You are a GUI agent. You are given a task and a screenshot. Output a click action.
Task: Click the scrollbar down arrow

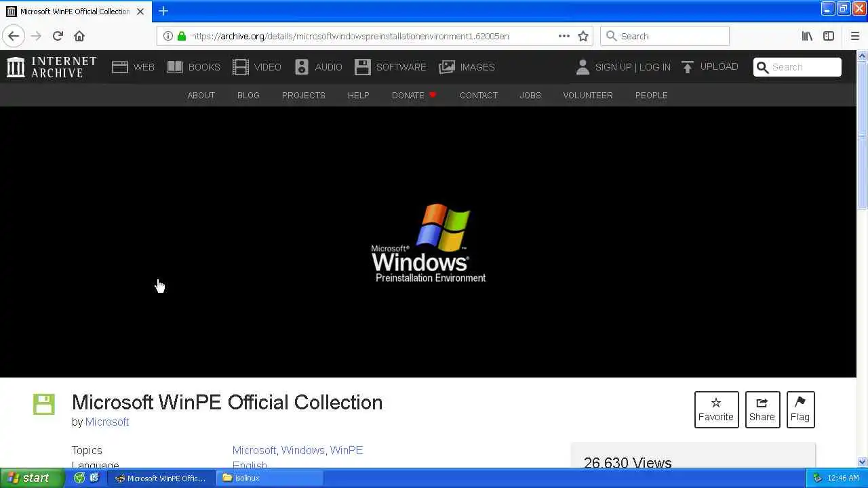point(863,462)
